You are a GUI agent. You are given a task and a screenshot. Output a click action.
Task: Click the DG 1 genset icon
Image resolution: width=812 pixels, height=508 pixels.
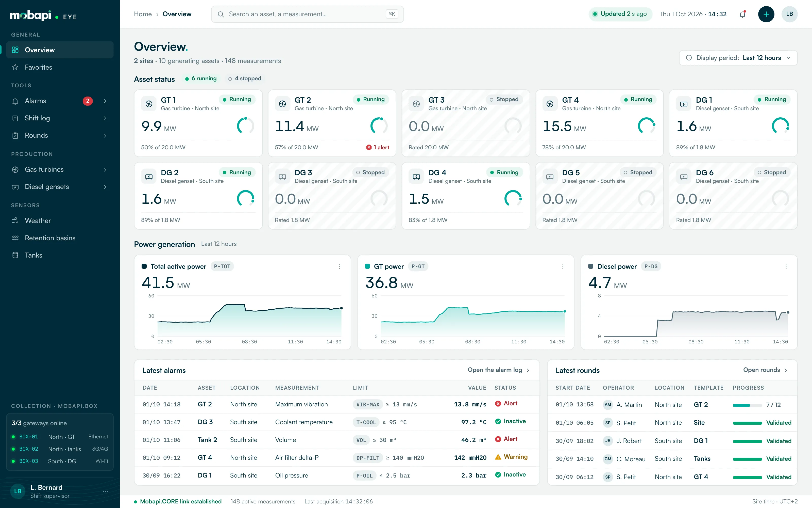[x=684, y=104]
